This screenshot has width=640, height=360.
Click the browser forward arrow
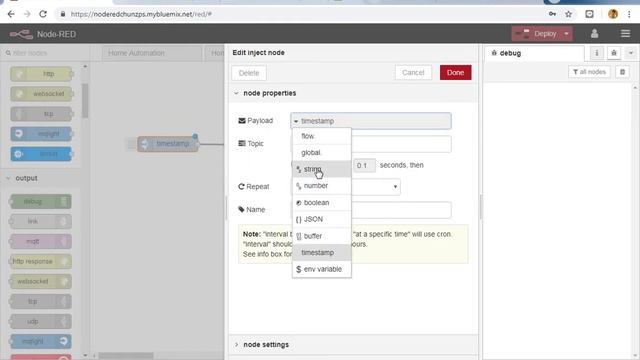(x=27, y=14)
